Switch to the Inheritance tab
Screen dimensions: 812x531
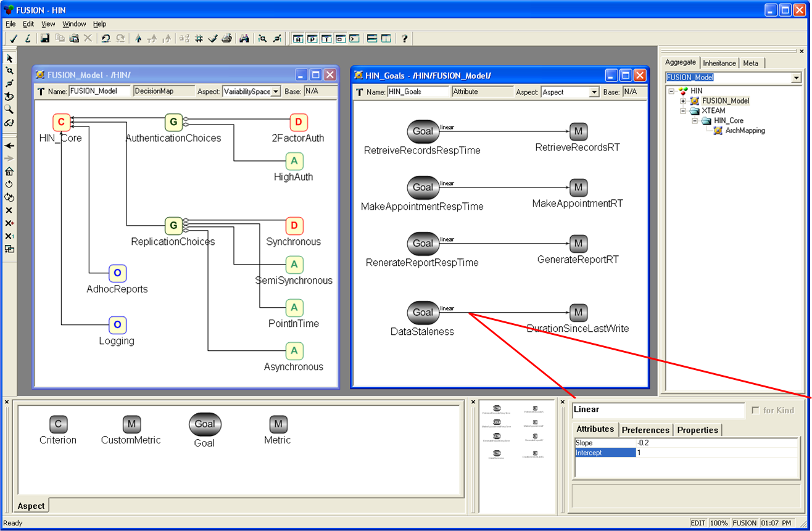pyautogui.click(x=719, y=63)
